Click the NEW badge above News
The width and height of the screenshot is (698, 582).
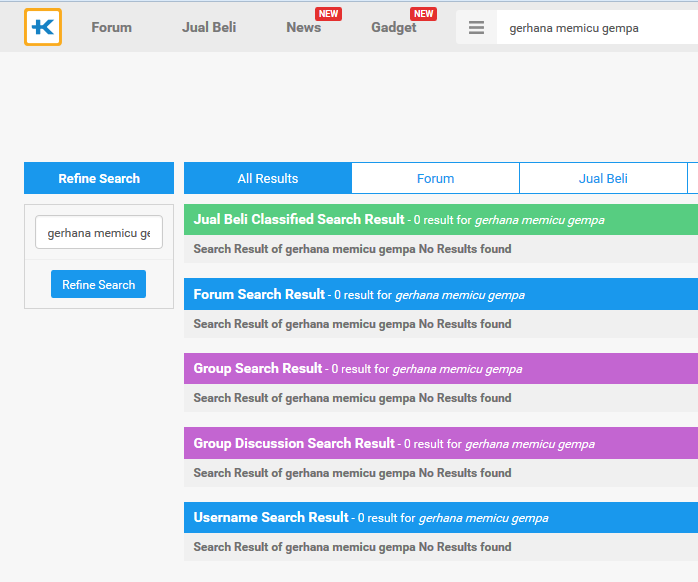click(x=329, y=14)
